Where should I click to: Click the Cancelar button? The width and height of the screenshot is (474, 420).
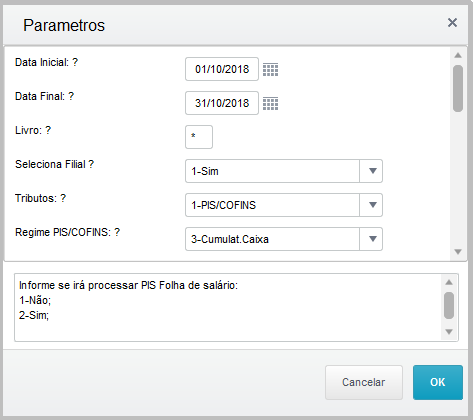click(364, 382)
